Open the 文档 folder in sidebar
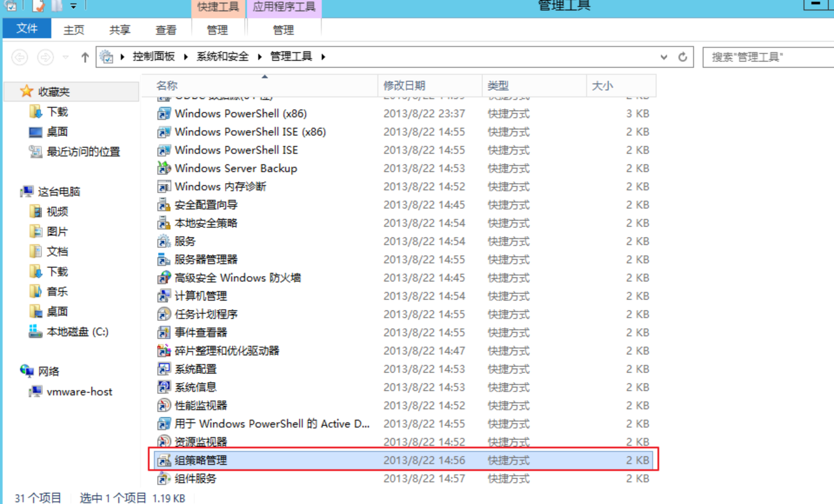This screenshot has height=504, width=834. click(x=57, y=252)
